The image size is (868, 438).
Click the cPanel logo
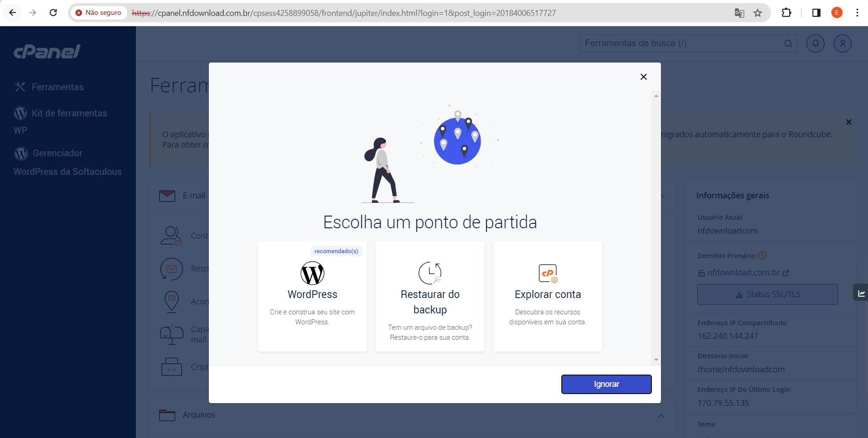47,51
